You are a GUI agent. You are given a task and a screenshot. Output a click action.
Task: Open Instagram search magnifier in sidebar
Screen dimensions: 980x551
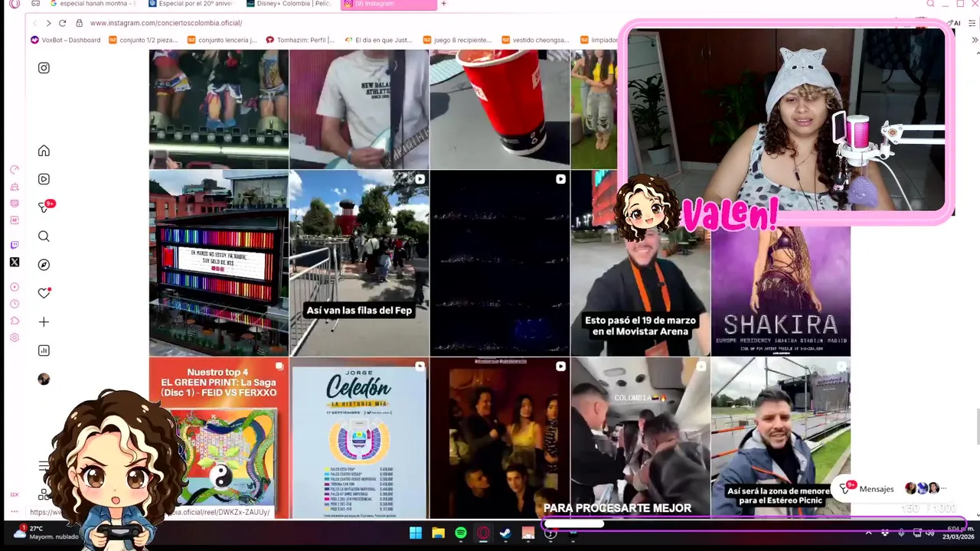[x=44, y=236]
